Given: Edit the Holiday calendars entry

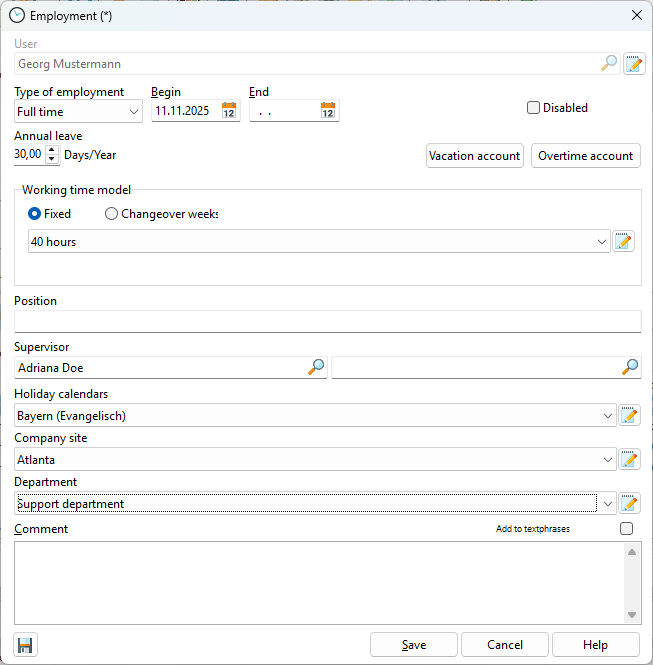Looking at the screenshot, I should pyautogui.click(x=629, y=415).
